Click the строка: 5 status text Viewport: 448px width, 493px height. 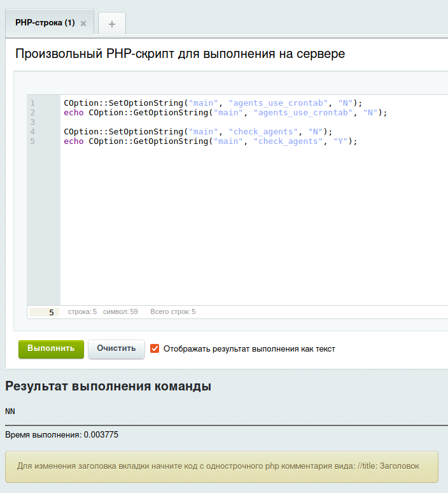point(82,311)
